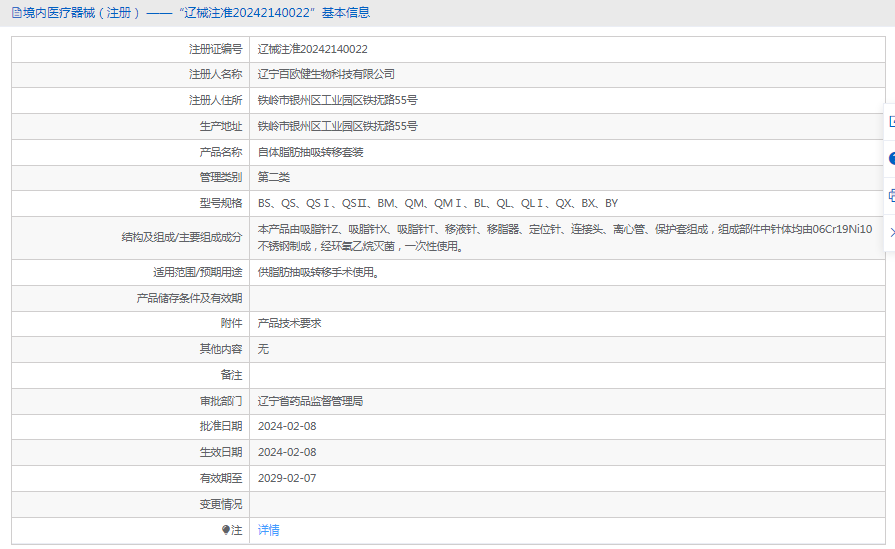The image size is (895, 549).
Task: Click the 适用范围/预期用途 label cell
Action: (x=131, y=273)
